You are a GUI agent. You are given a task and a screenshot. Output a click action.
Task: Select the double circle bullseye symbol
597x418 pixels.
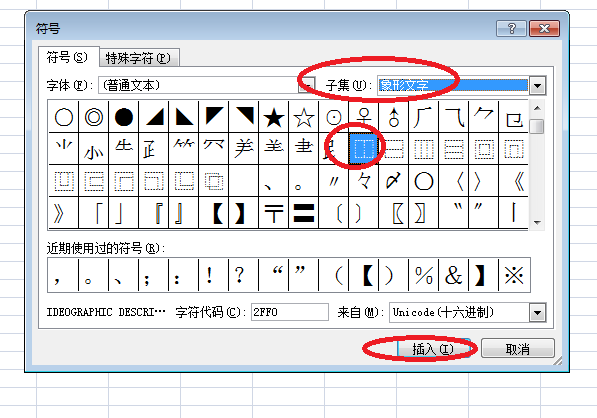[x=94, y=117]
